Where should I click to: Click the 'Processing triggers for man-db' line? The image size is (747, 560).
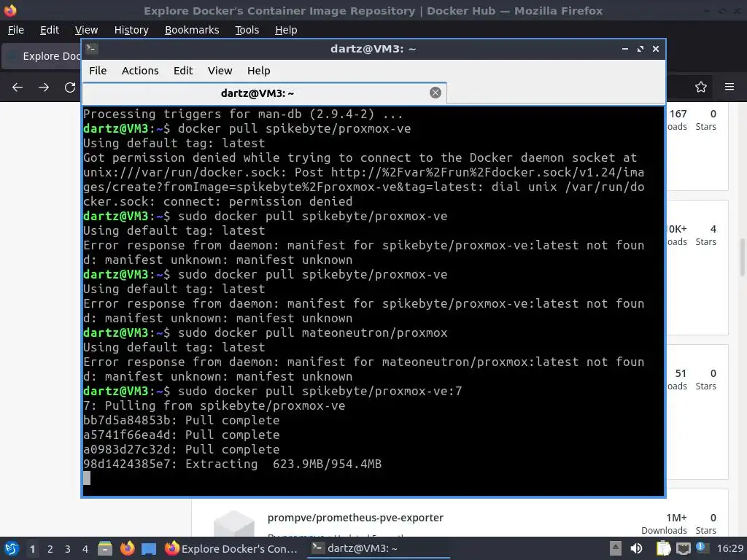coord(243,114)
